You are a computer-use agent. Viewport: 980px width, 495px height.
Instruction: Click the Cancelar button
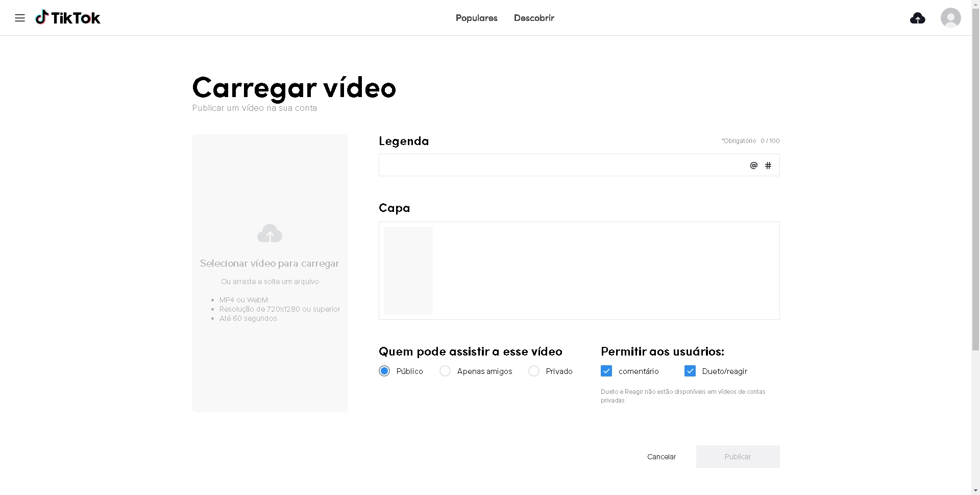(661, 457)
